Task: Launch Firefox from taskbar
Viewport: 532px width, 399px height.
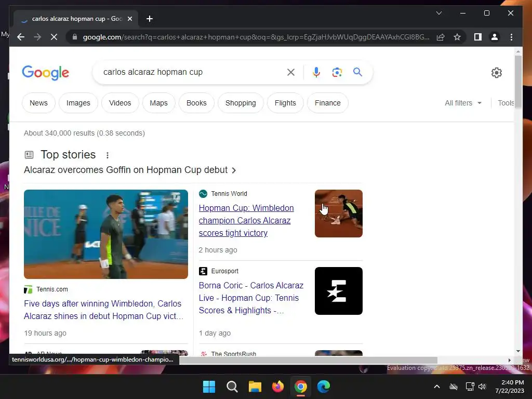Action: tap(278, 387)
